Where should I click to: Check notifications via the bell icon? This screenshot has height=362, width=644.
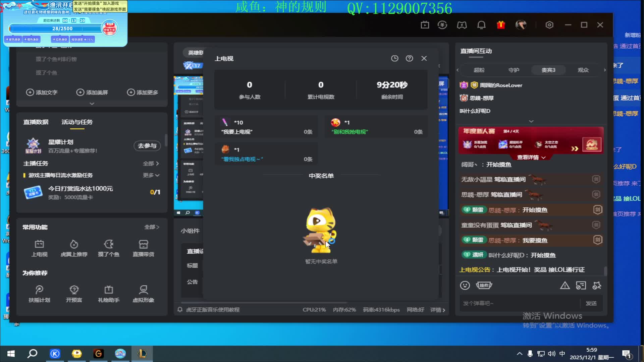(481, 25)
